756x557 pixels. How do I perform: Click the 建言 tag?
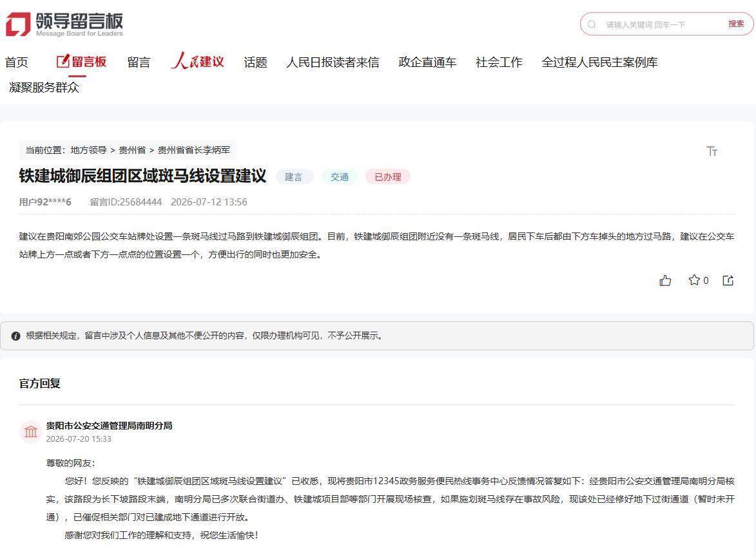point(294,177)
